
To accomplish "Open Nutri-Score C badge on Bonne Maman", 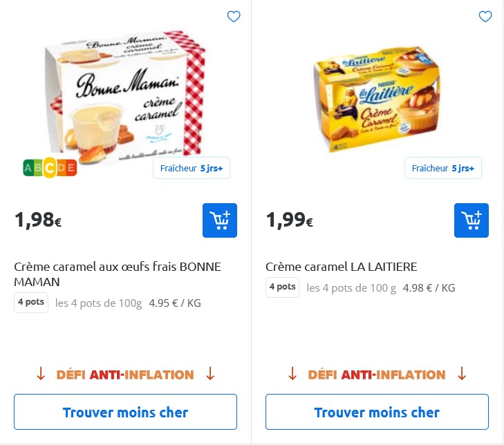I will [50, 168].
